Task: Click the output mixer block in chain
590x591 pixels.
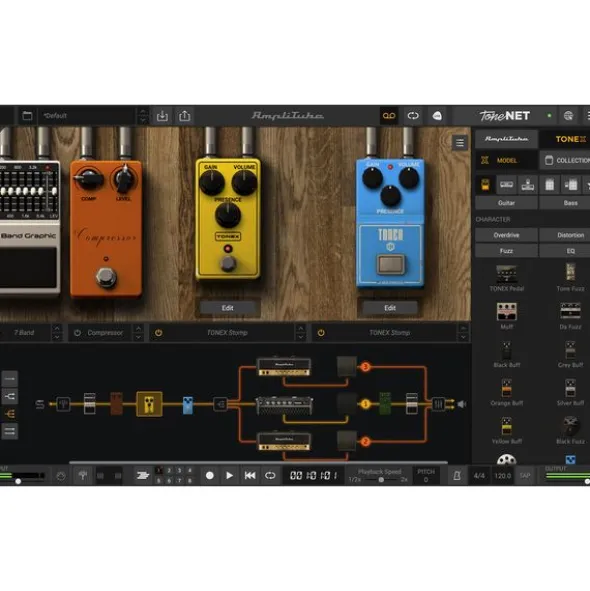Action: pos(438,404)
